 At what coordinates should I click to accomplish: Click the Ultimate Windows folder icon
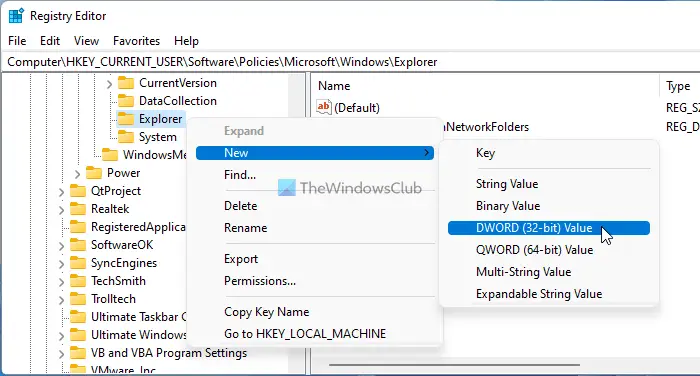(x=78, y=334)
